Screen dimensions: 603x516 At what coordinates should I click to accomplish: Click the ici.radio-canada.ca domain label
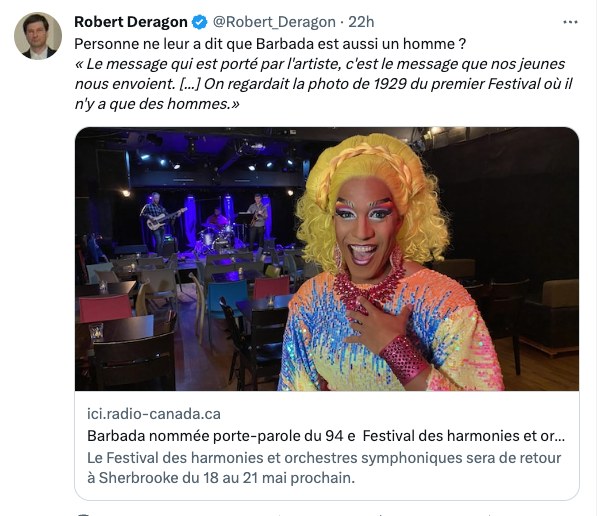[154, 414]
